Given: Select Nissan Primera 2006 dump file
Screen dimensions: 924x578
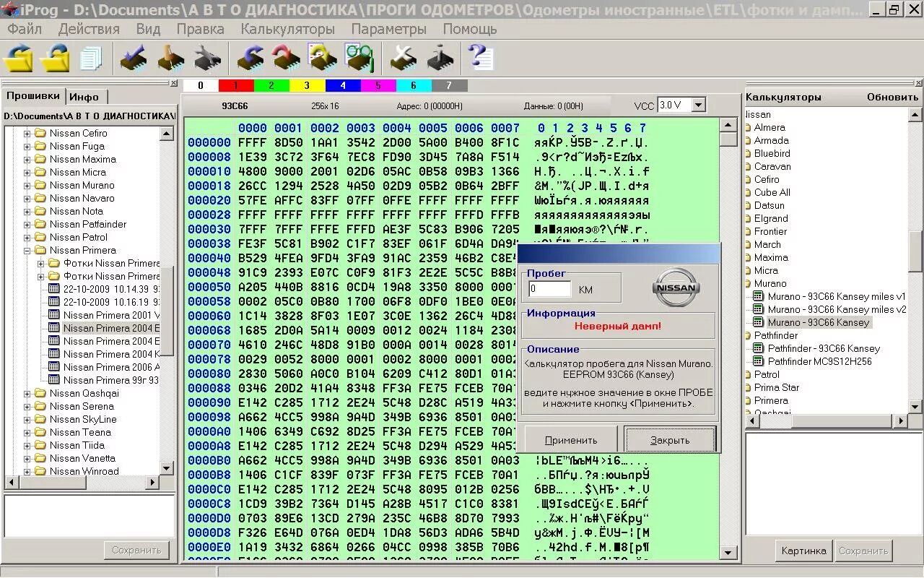Looking at the screenshot, I should tap(111, 367).
